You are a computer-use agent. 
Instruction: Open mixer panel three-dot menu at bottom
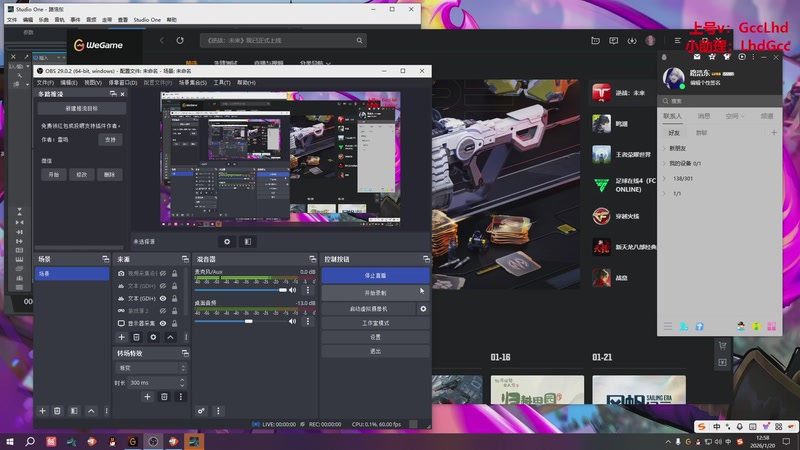pos(218,411)
